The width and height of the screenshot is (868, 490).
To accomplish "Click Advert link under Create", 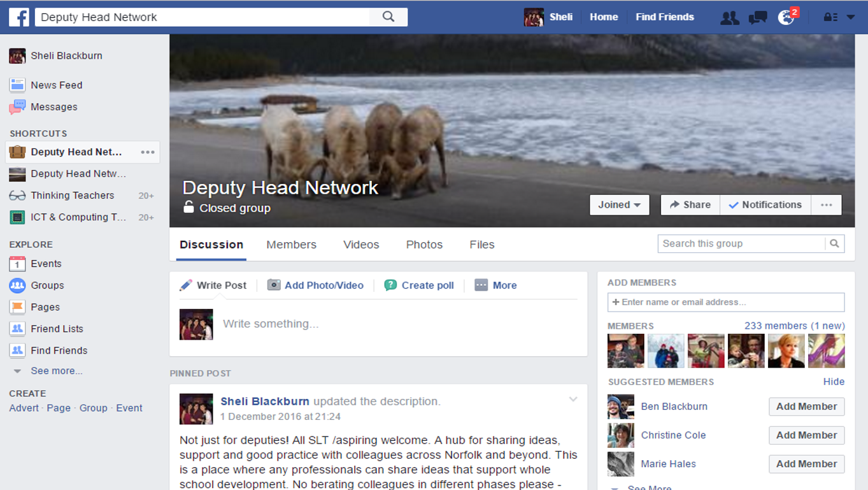I will point(24,408).
